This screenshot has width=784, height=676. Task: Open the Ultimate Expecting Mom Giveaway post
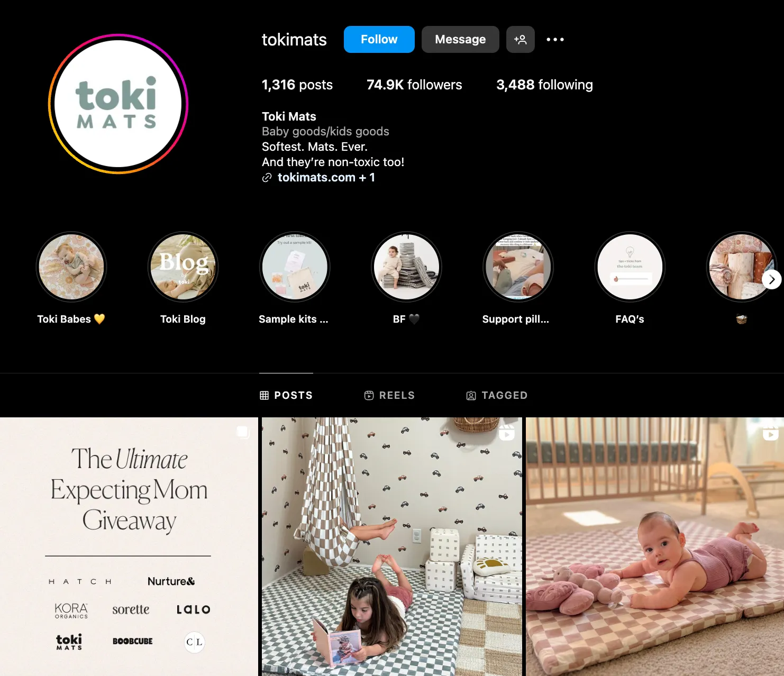129,546
